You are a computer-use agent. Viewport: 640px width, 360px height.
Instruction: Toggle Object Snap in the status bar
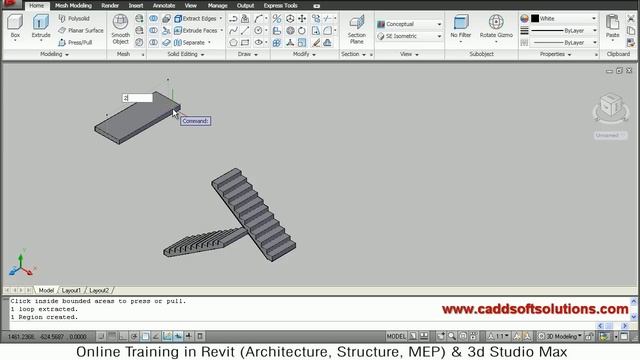coord(145,336)
